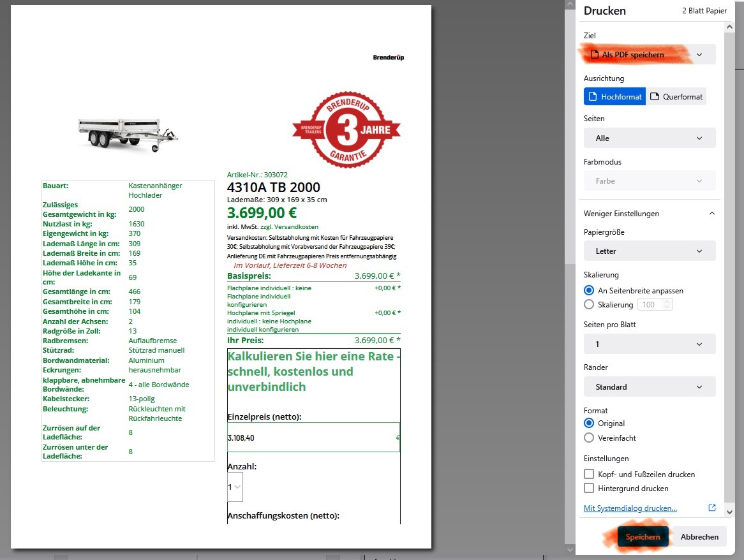
Task: Click the orange Speichern button
Action: [x=643, y=536]
